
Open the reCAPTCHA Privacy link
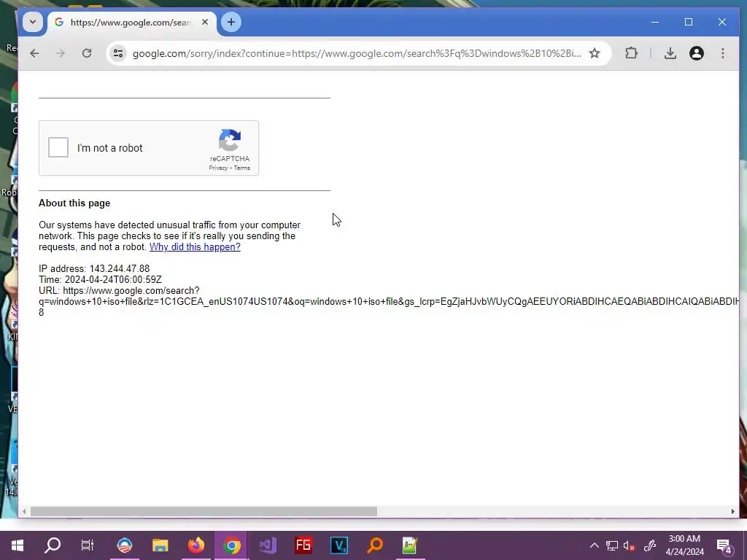click(x=218, y=168)
